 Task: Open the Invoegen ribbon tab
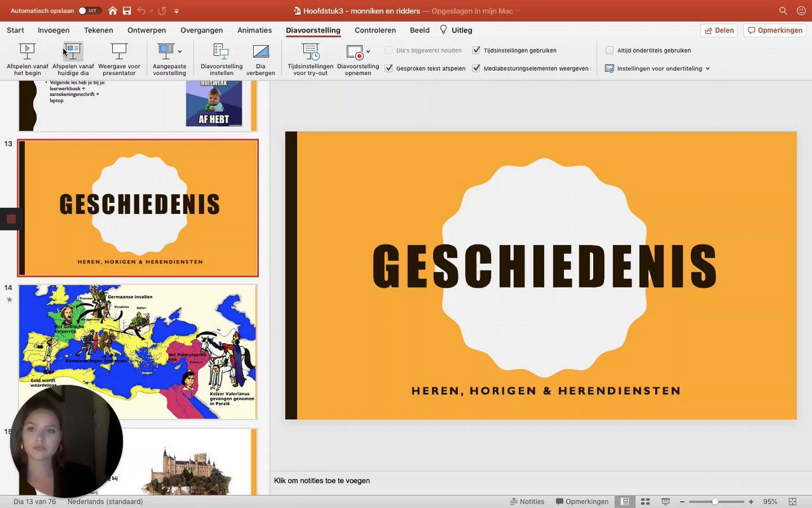[53, 30]
